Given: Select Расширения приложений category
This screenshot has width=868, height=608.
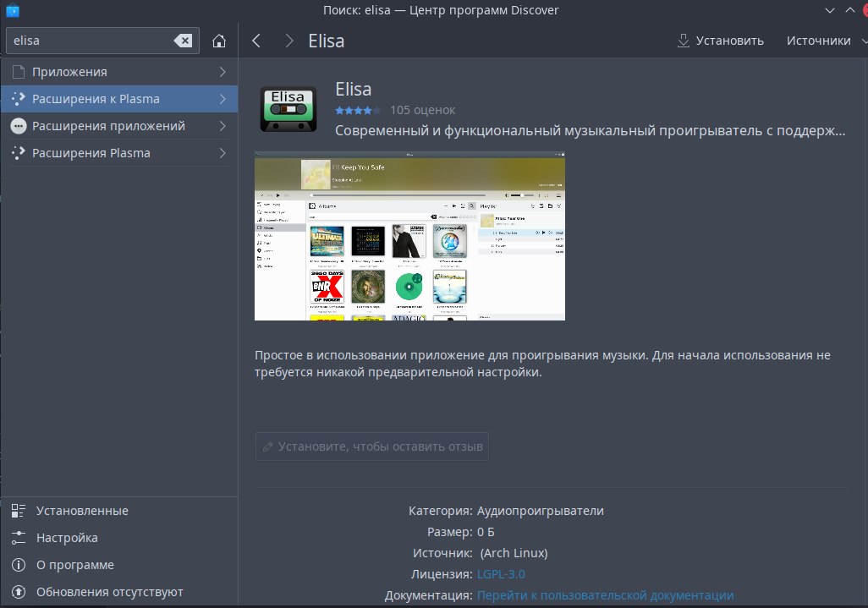Looking at the screenshot, I should [119, 126].
